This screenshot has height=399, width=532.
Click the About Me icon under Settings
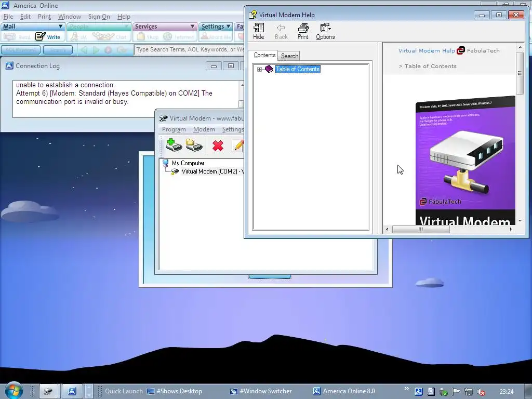click(x=205, y=36)
